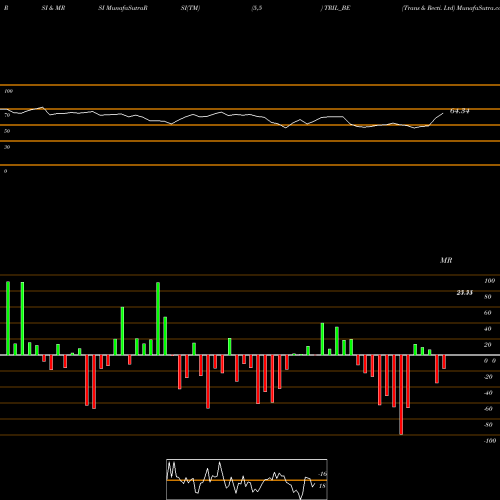Image resolution: width=500 pixels, height=500 pixels.
Task: Click the RSI axis label 30
Action: 7,147
